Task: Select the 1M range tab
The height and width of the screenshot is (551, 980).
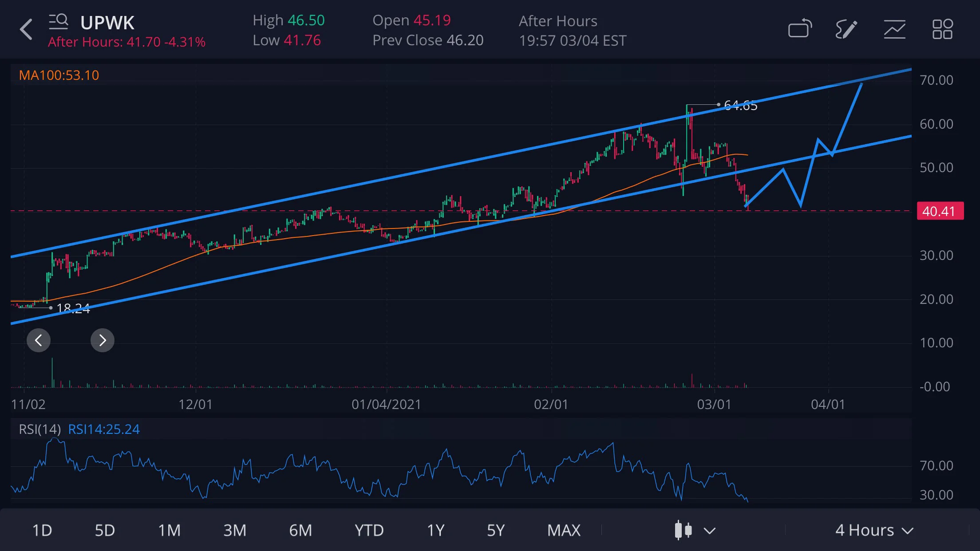Action: click(169, 530)
